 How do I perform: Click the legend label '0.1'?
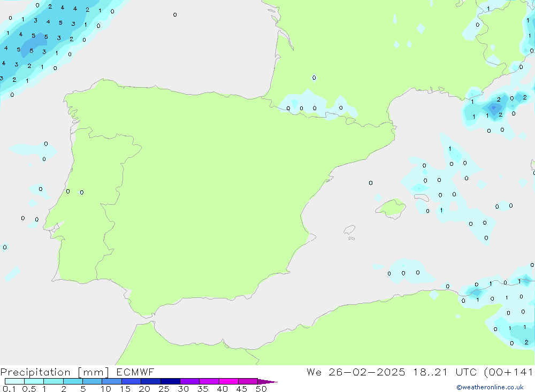click(9, 389)
